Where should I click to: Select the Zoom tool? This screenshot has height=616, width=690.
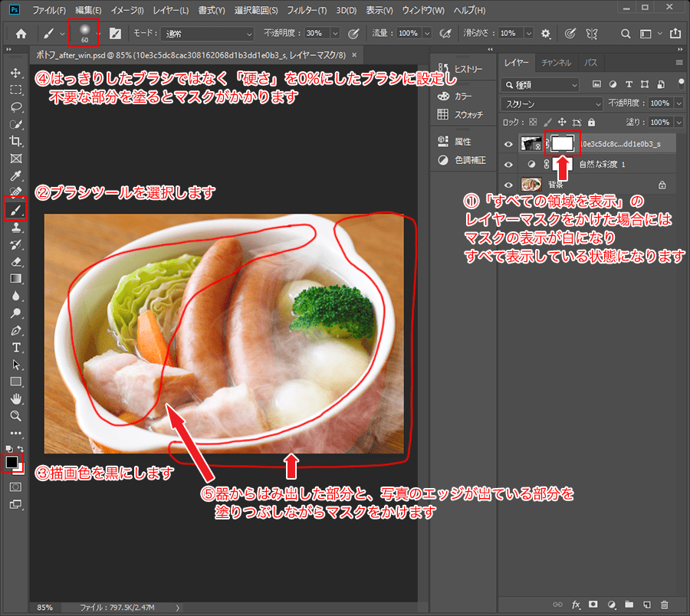(x=15, y=415)
